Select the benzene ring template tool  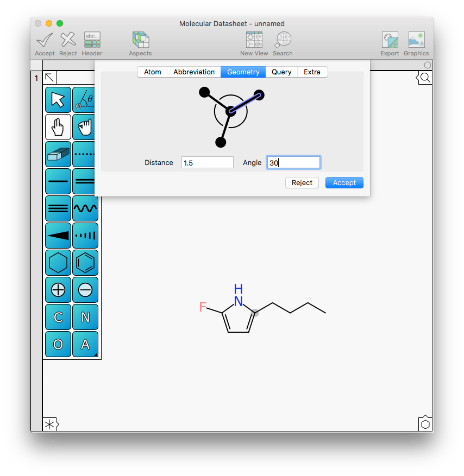[85, 263]
